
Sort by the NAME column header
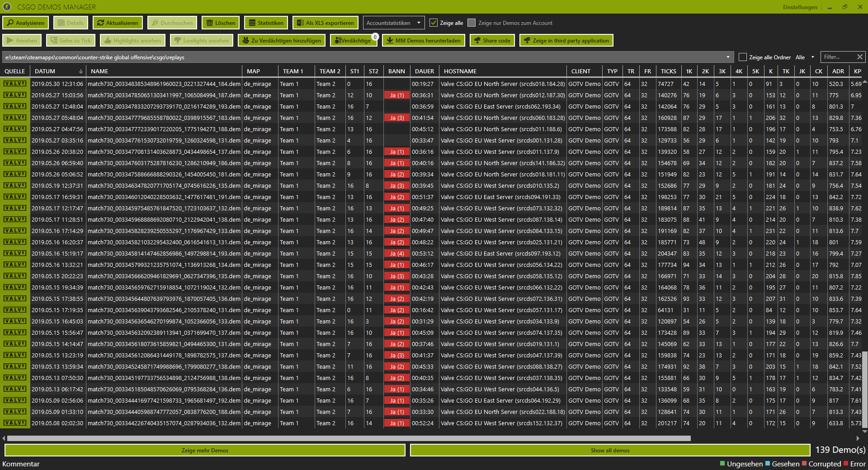pos(165,71)
